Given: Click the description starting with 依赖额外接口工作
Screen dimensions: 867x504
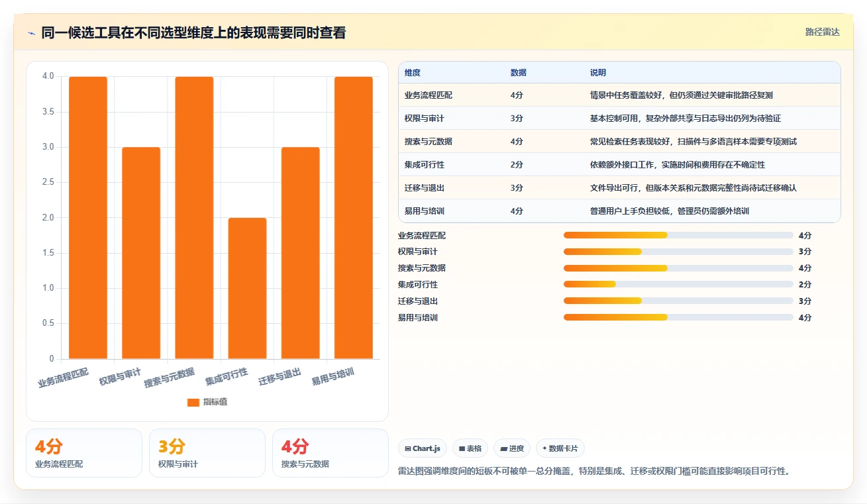Looking at the screenshot, I should (x=678, y=165).
